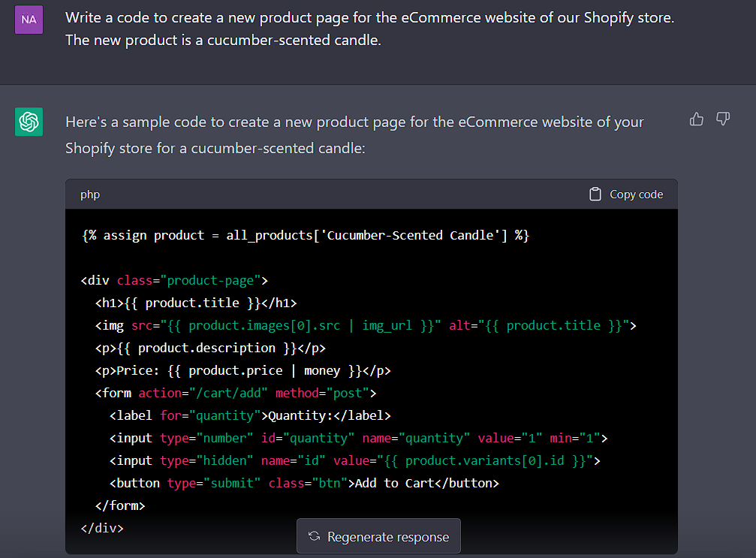This screenshot has height=558, width=756.
Task: Click the div class="product-page" line
Action: click(174, 281)
